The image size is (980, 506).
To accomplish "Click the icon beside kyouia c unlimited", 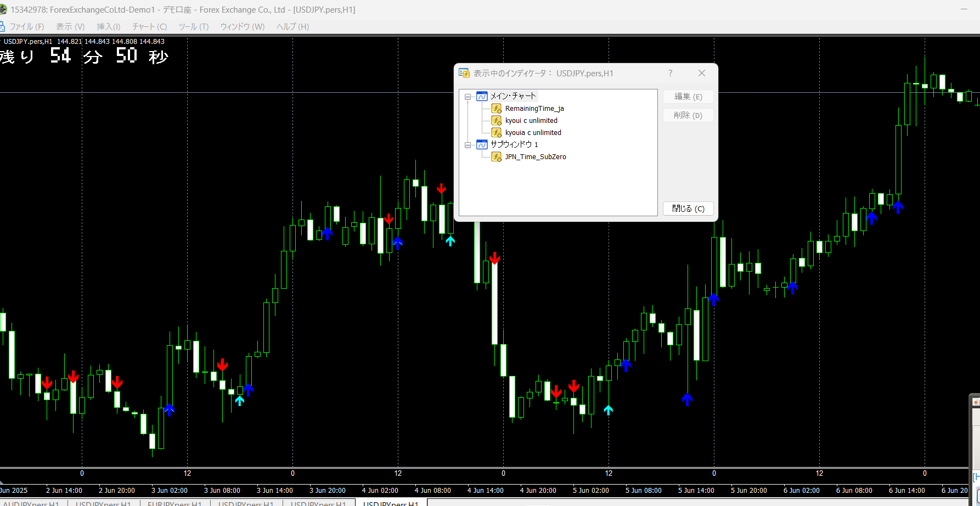I will coord(497,133).
